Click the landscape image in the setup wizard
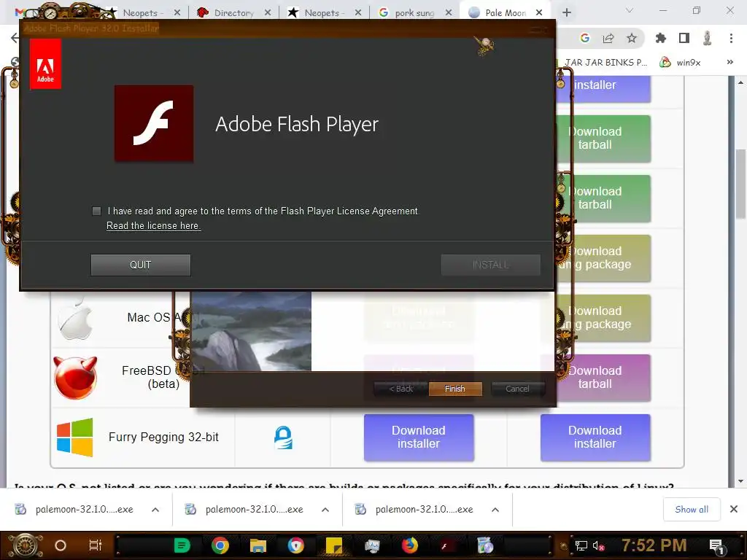 point(251,332)
